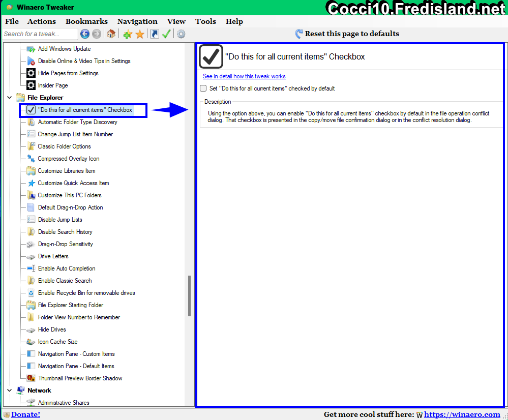Select 'Customize This PC Folders' item
The height and width of the screenshot is (420, 508).
pyautogui.click(x=69, y=195)
